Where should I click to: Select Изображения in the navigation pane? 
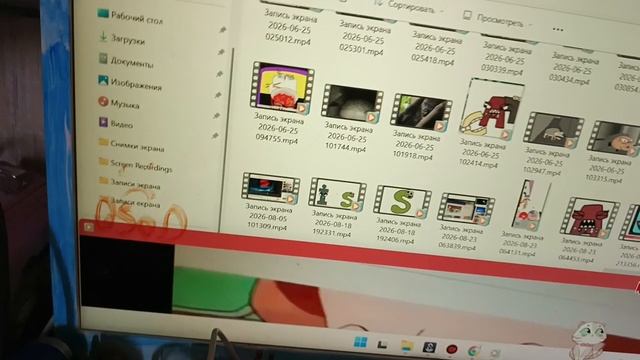pos(130,84)
